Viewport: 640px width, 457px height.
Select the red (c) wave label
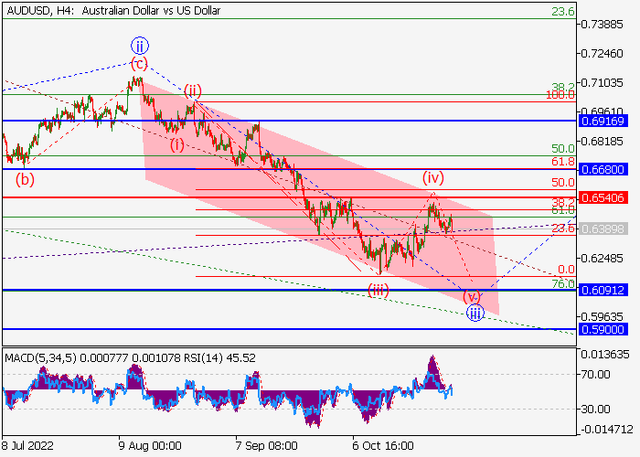pyautogui.click(x=139, y=63)
